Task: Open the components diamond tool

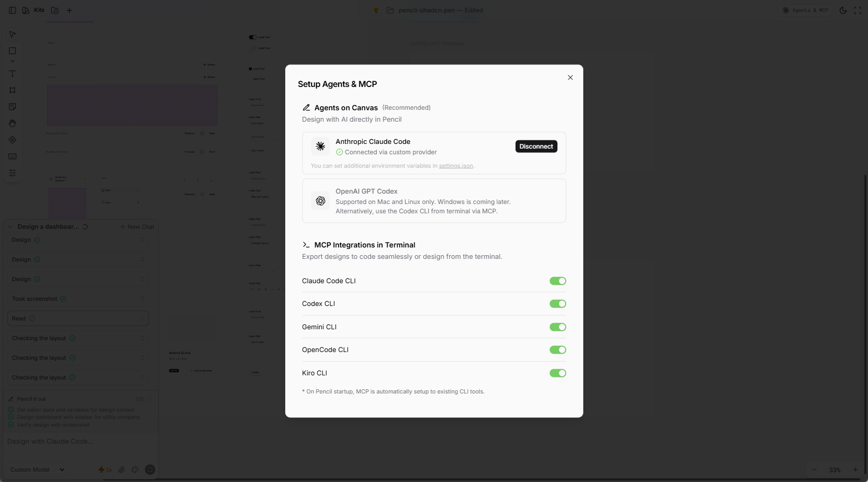Action: pos(12,140)
